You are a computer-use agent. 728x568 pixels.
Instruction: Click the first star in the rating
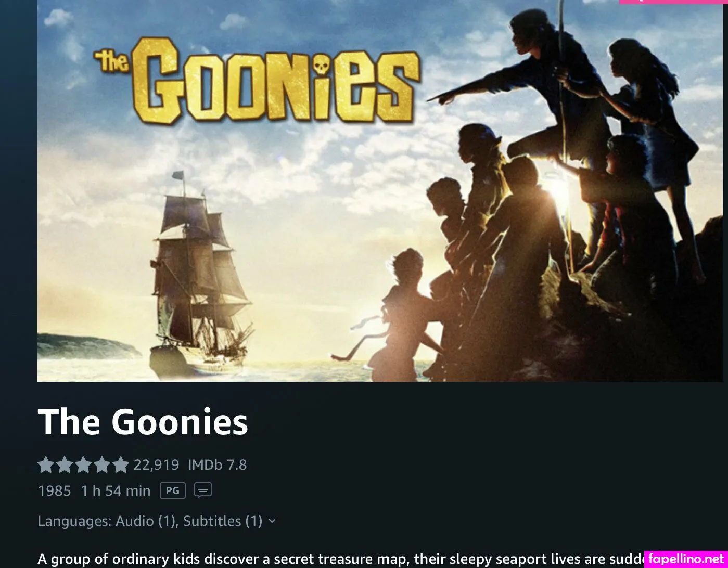pos(46,464)
